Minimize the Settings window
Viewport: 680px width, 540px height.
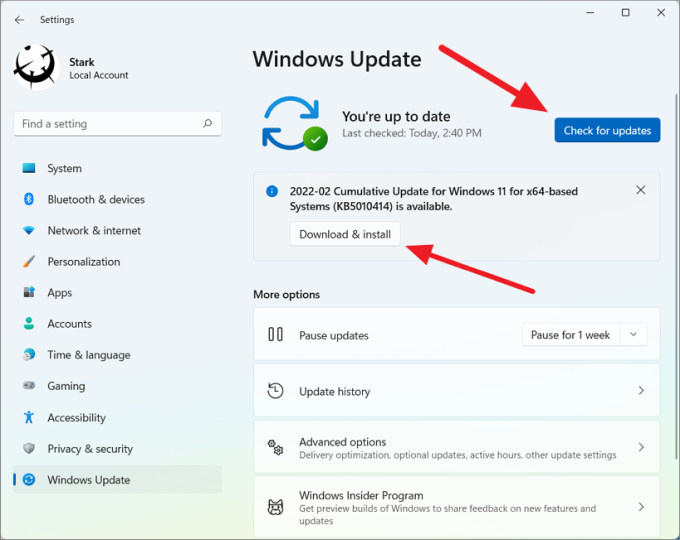pyautogui.click(x=590, y=13)
